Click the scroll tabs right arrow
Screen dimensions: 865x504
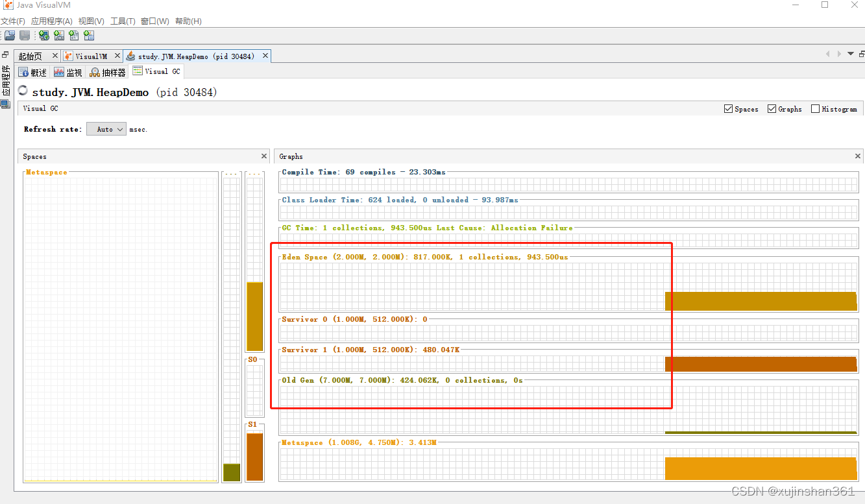pyautogui.click(x=839, y=54)
